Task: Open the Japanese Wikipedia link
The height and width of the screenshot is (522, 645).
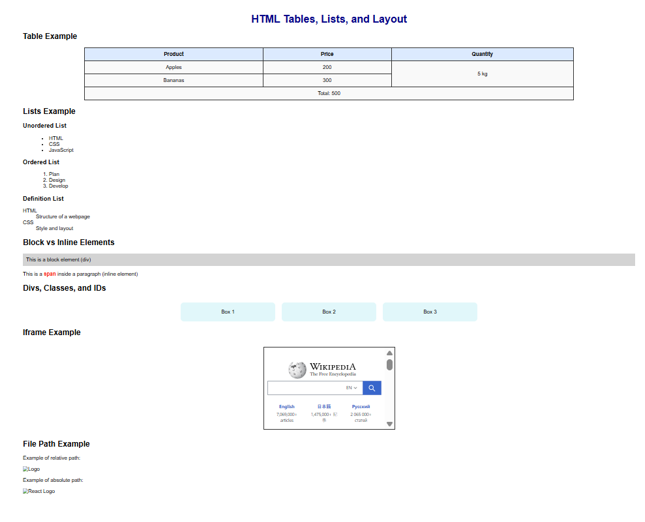Action: (x=323, y=407)
